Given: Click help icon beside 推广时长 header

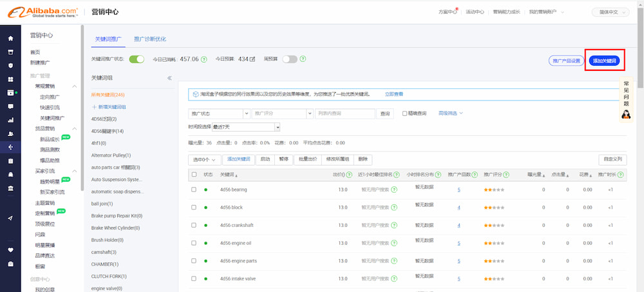Looking at the screenshot, I should pos(620,175).
